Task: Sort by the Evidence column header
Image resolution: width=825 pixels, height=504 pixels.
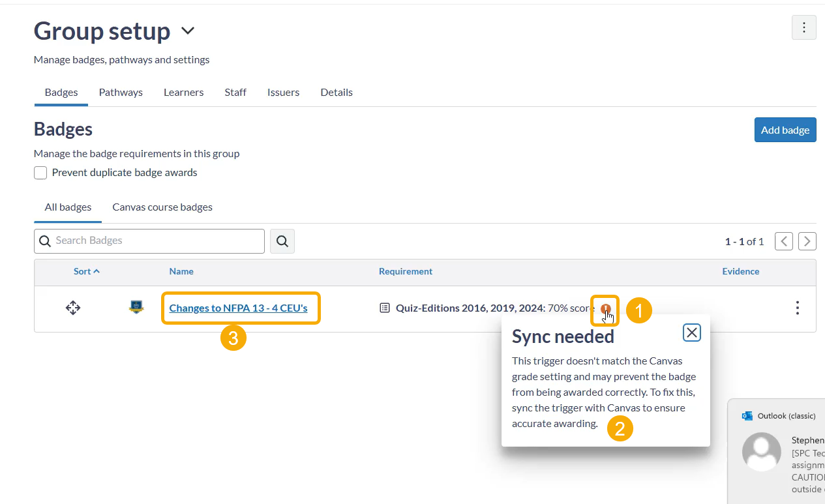Action: (x=741, y=271)
